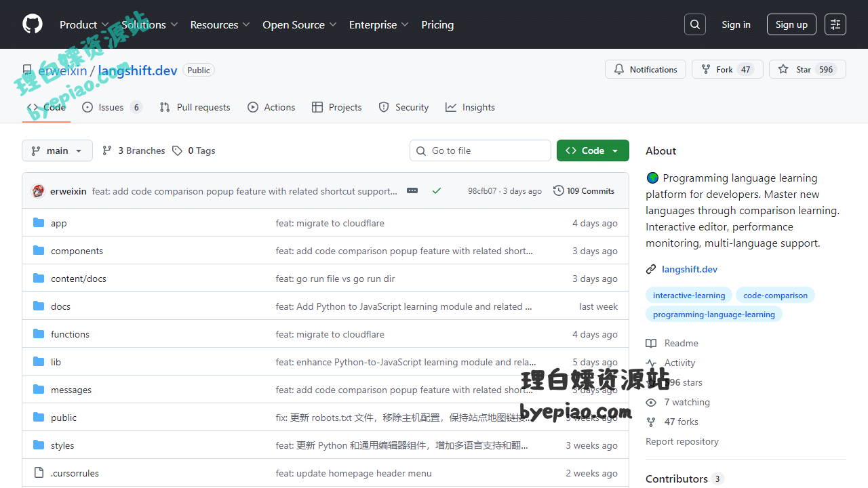Click the Pull requests tab icon
This screenshot has width=868, height=488.
[x=165, y=107]
